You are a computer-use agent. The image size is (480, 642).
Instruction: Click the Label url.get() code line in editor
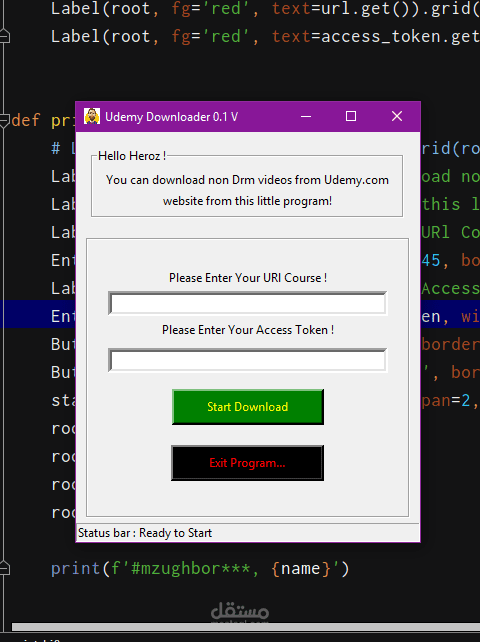(x=265, y=8)
